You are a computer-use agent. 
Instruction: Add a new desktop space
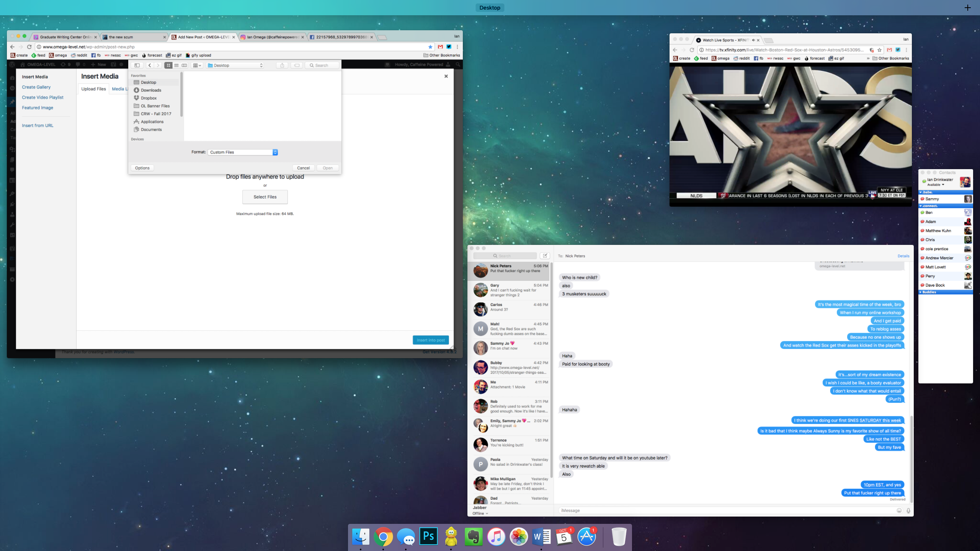pyautogui.click(x=967, y=8)
